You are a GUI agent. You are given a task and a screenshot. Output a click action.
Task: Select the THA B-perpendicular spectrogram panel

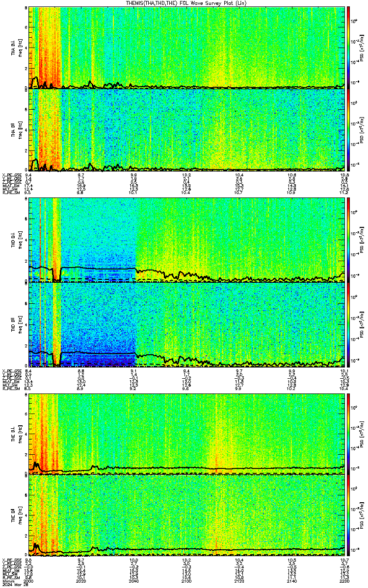click(186, 48)
